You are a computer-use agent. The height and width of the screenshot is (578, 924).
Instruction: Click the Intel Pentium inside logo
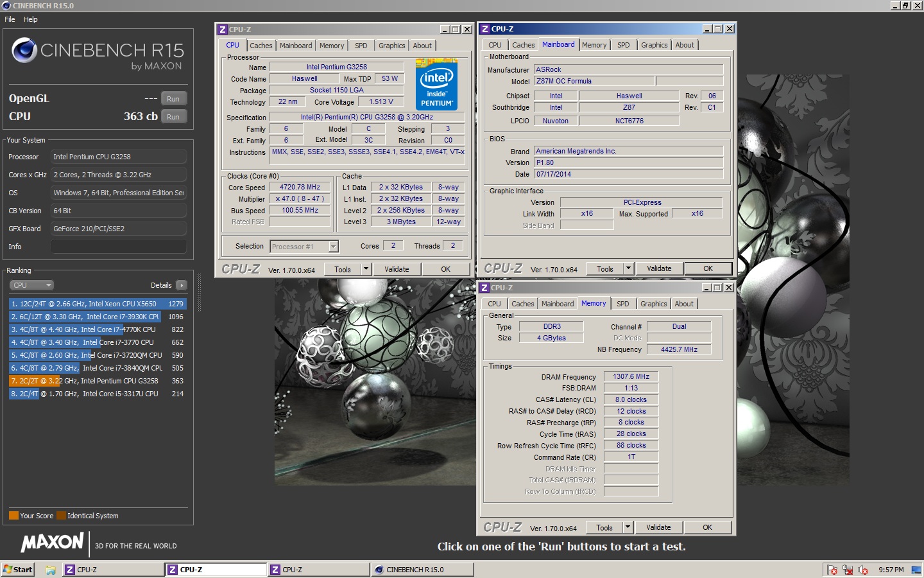point(436,85)
